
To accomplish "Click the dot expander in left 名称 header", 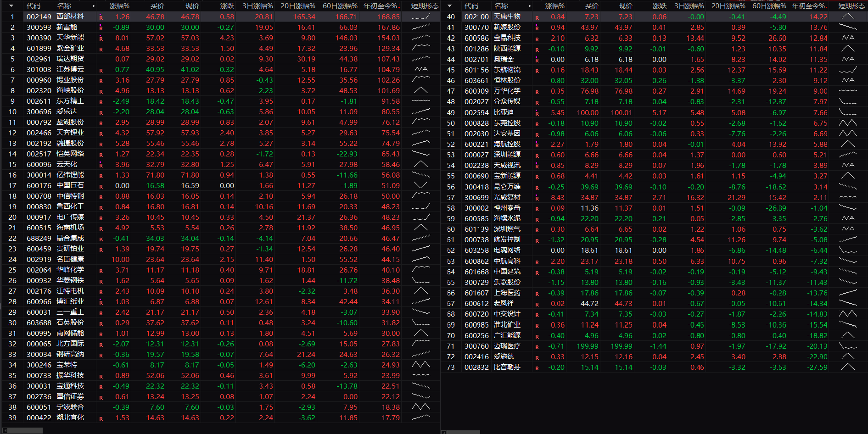I will [x=94, y=6].
